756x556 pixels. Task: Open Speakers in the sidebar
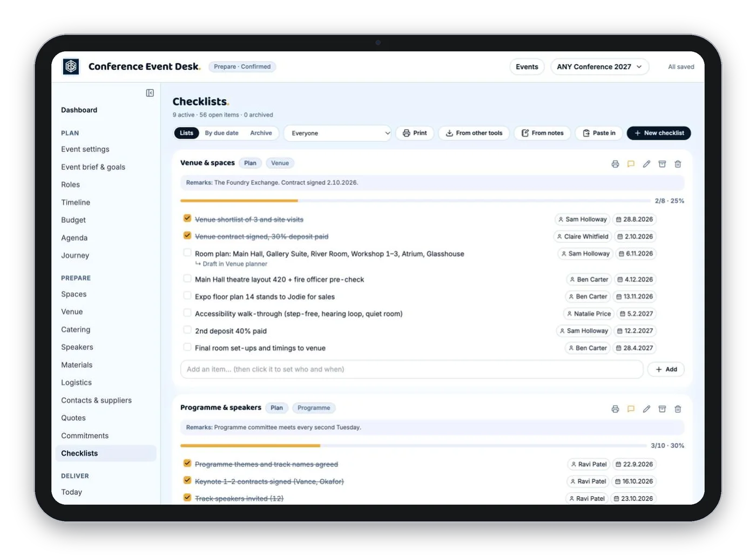[x=77, y=347]
